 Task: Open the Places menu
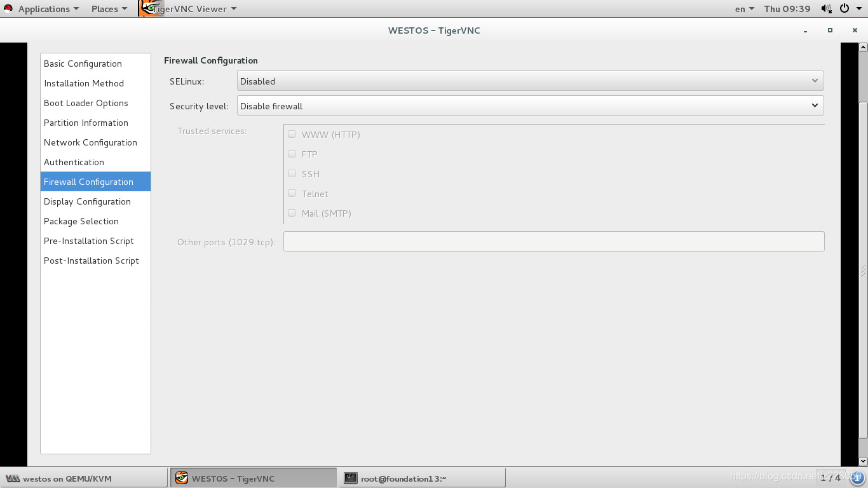point(109,9)
